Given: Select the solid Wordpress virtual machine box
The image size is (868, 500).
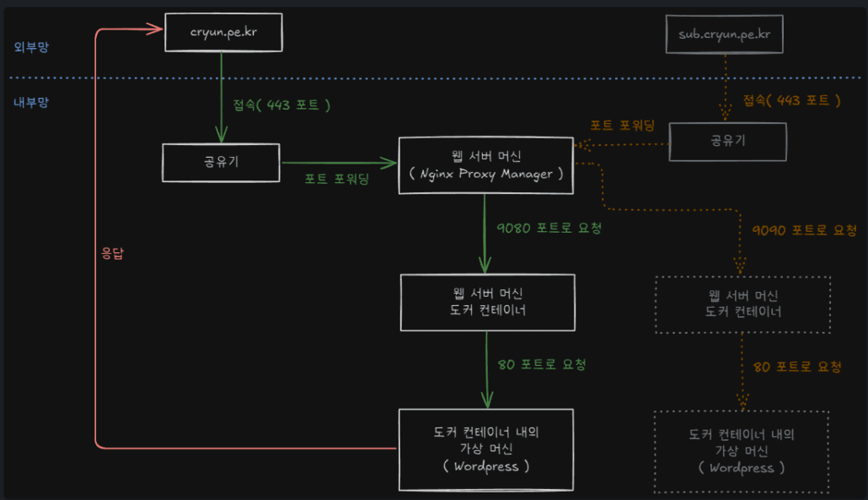Looking at the screenshot, I should pyautogui.click(x=486, y=449).
